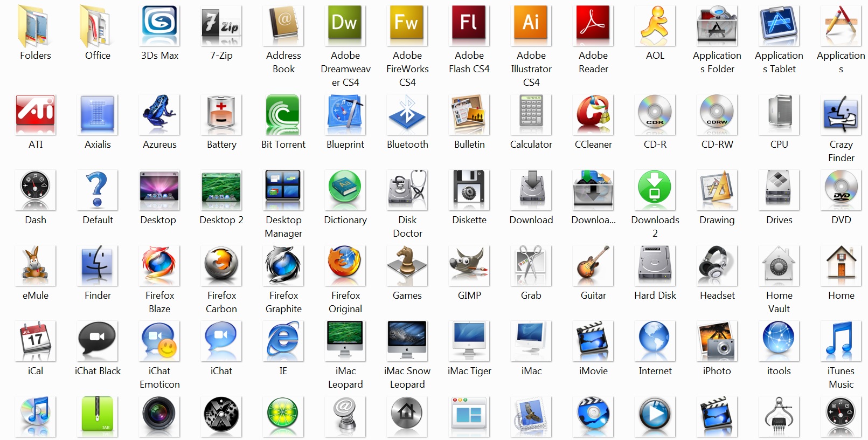The image size is (868, 440).
Task: Select the Adobe Reader icon
Action: [x=593, y=25]
